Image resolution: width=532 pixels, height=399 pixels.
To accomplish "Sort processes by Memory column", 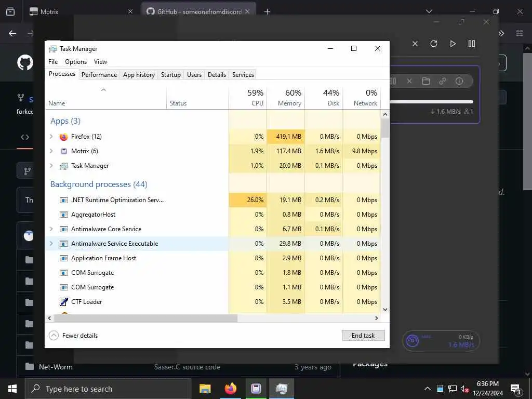I will click(x=286, y=97).
